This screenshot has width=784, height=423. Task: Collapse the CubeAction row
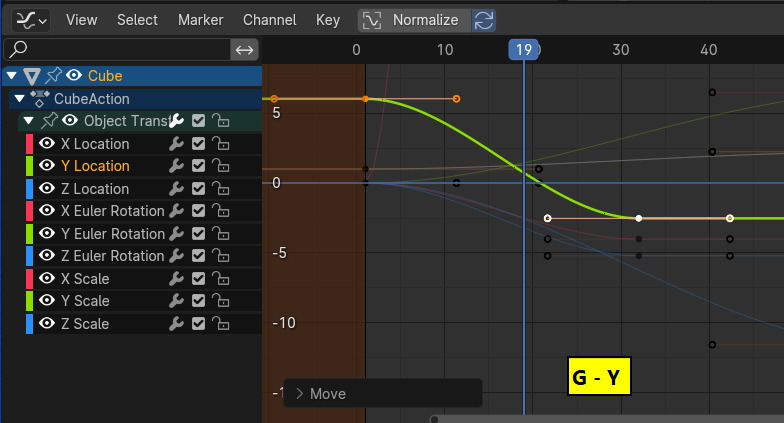(x=20, y=98)
